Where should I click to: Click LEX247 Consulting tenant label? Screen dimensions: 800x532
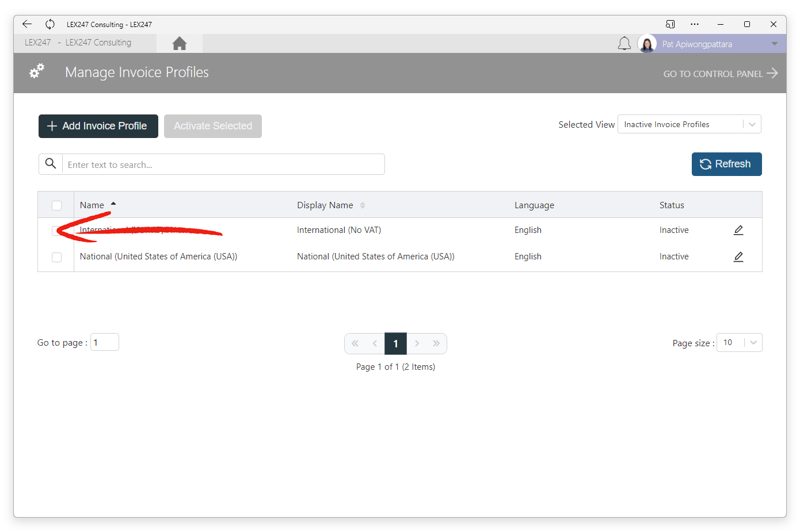point(98,43)
